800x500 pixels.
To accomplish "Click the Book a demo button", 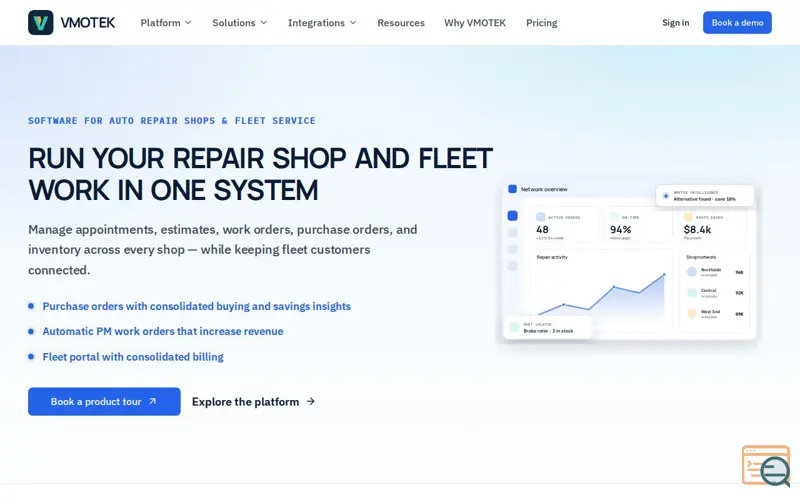I will click(x=737, y=22).
